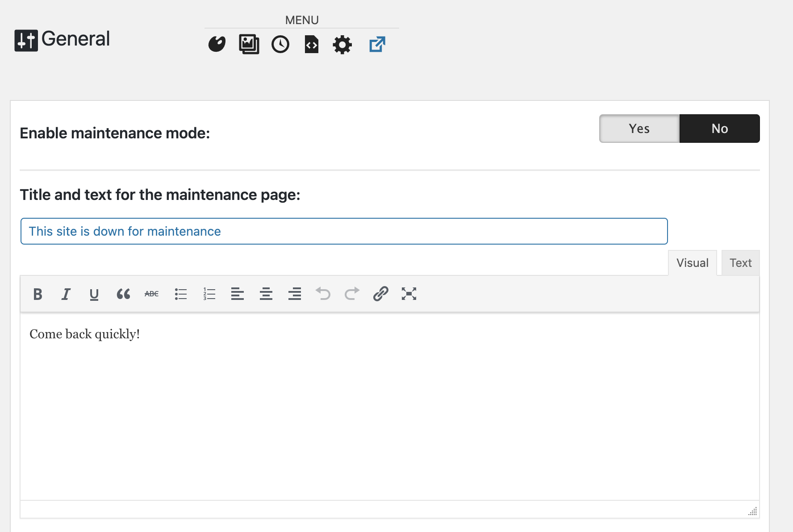
Task: Click the General page heading
Action: coord(75,39)
